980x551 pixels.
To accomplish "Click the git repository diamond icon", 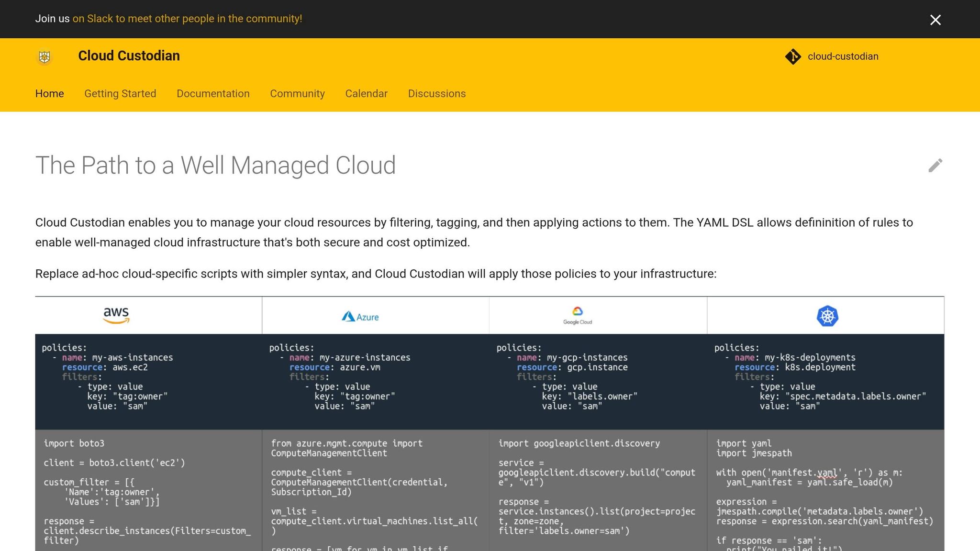I will tap(793, 56).
